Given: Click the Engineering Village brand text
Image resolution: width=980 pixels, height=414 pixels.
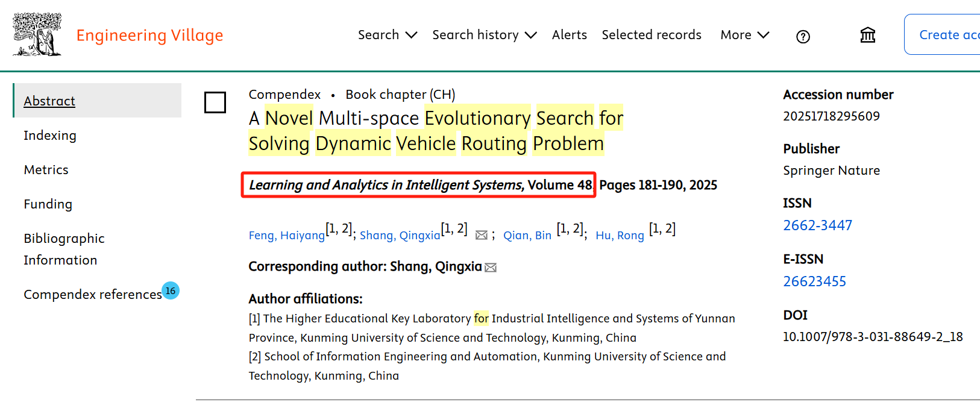Looking at the screenshot, I should click(149, 36).
